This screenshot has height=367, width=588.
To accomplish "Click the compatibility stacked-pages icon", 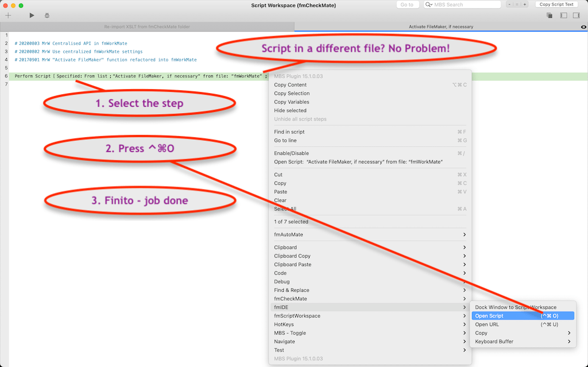I will [550, 16].
